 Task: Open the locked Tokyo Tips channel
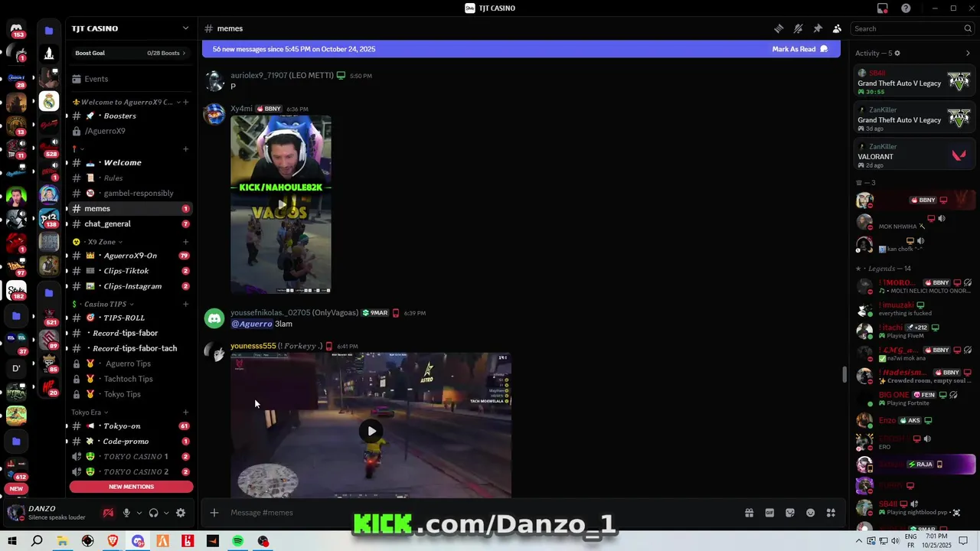130,394
